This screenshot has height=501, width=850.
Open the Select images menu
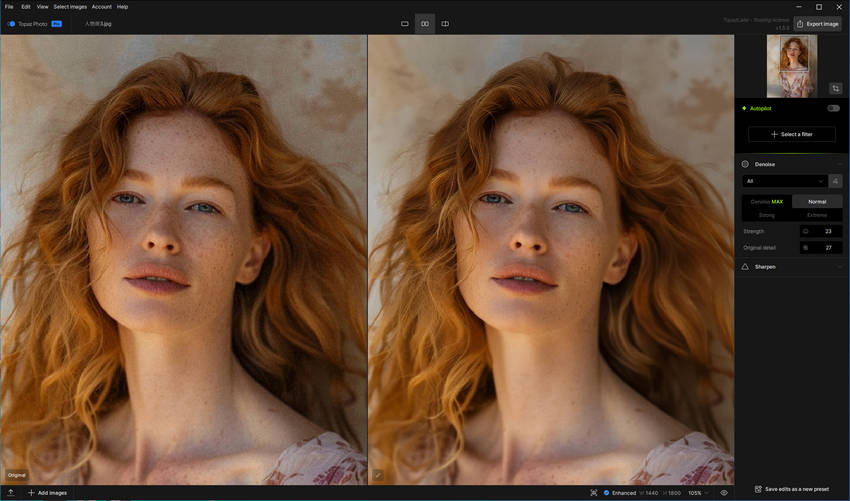pos(70,7)
